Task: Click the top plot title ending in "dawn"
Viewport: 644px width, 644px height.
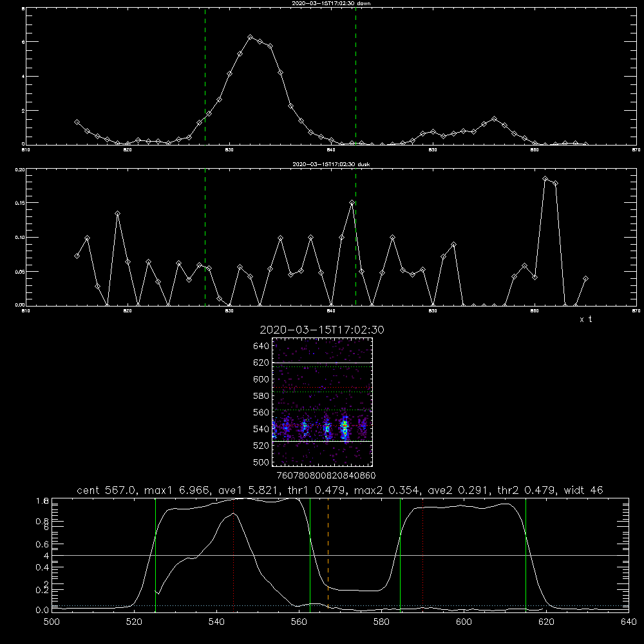Action: pos(331,3)
